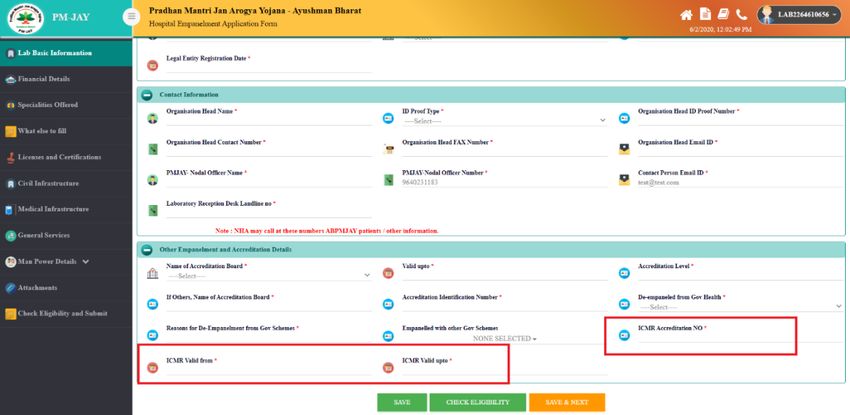Click the Organisation Head Email ID field

(x=739, y=151)
